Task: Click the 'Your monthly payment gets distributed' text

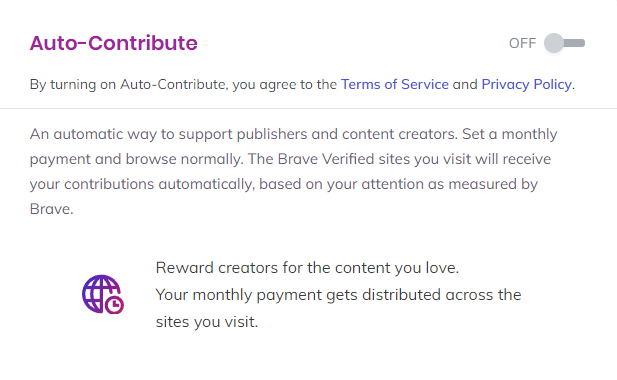Action: click(338, 295)
